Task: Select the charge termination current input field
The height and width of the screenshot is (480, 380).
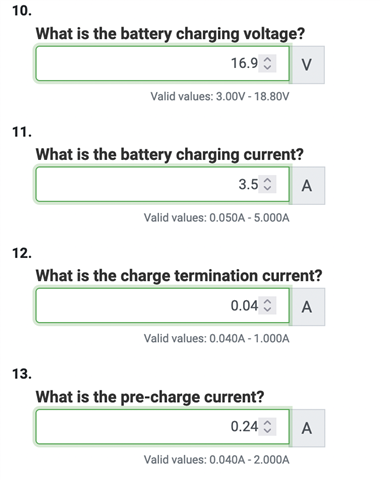Action: pyautogui.click(x=162, y=306)
